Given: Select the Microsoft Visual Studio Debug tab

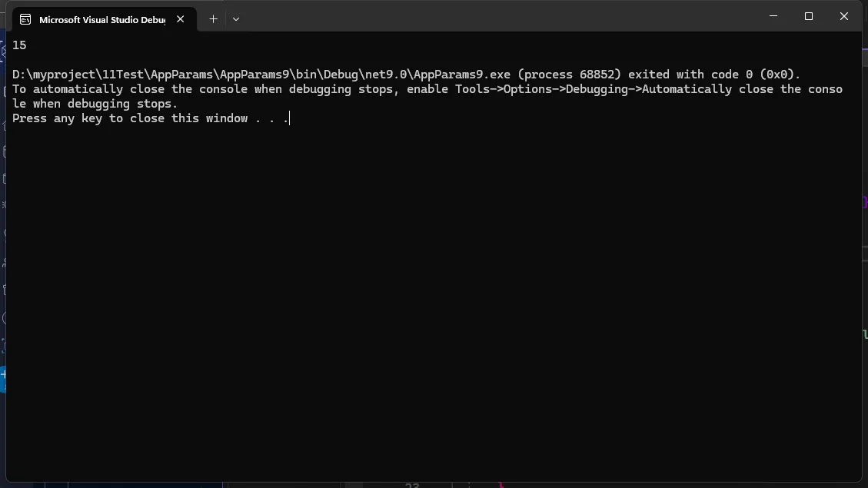Looking at the screenshot, I should [101, 19].
